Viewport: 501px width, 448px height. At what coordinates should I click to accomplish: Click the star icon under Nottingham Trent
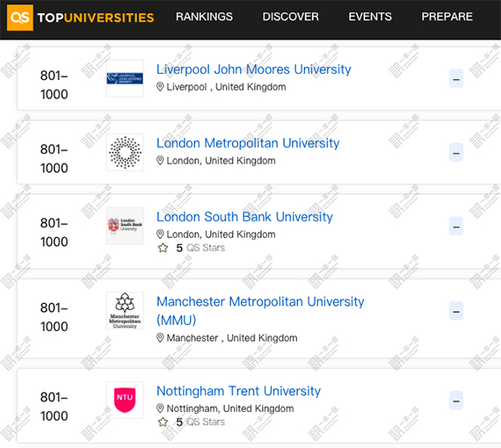pyautogui.click(x=163, y=422)
